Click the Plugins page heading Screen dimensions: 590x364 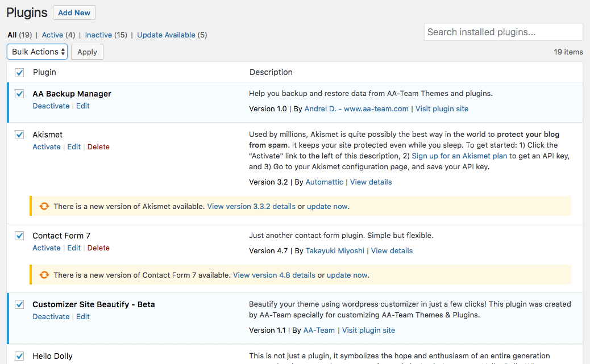(27, 12)
